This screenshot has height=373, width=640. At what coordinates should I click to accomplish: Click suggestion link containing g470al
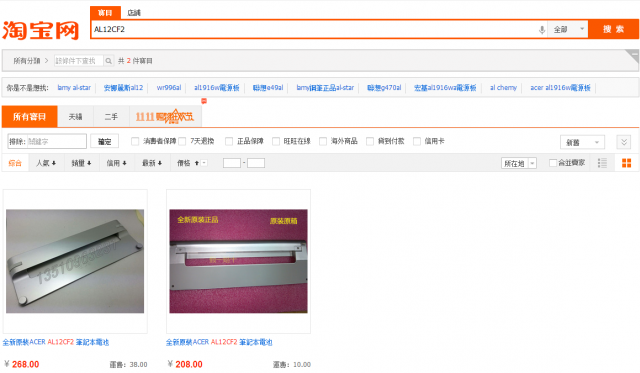pos(384,87)
